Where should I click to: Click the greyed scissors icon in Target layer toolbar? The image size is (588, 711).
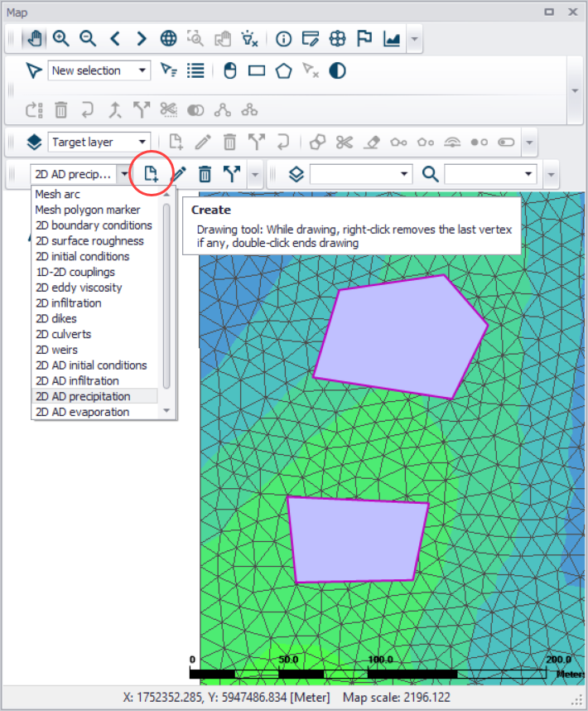(345, 143)
